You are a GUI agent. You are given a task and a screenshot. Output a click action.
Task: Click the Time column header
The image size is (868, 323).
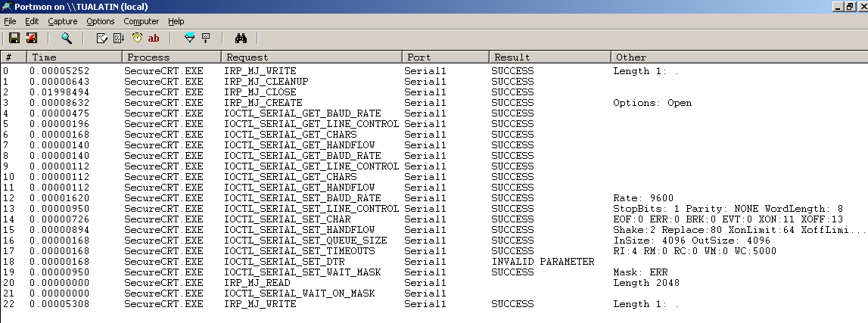[x=73, y=57]
